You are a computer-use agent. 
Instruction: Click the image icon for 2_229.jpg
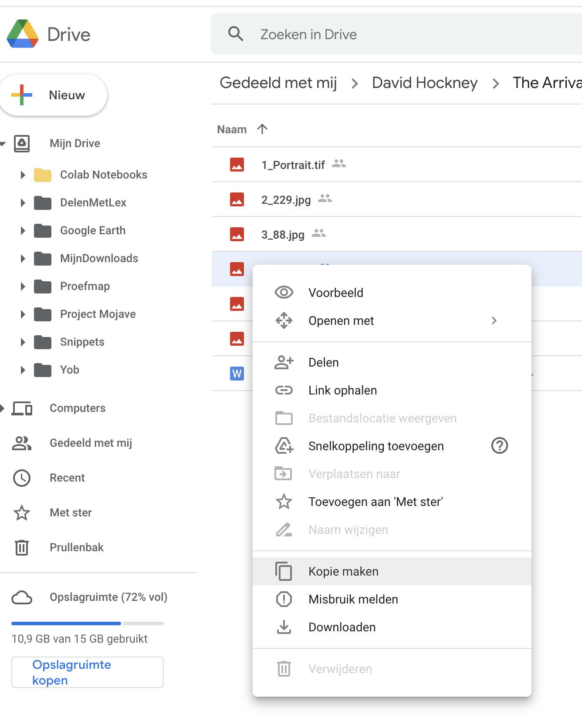237,199
